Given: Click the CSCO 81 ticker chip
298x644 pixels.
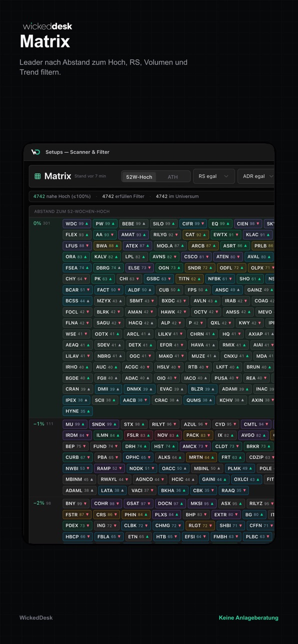Looking at the screenshot, I should (196, 257).
